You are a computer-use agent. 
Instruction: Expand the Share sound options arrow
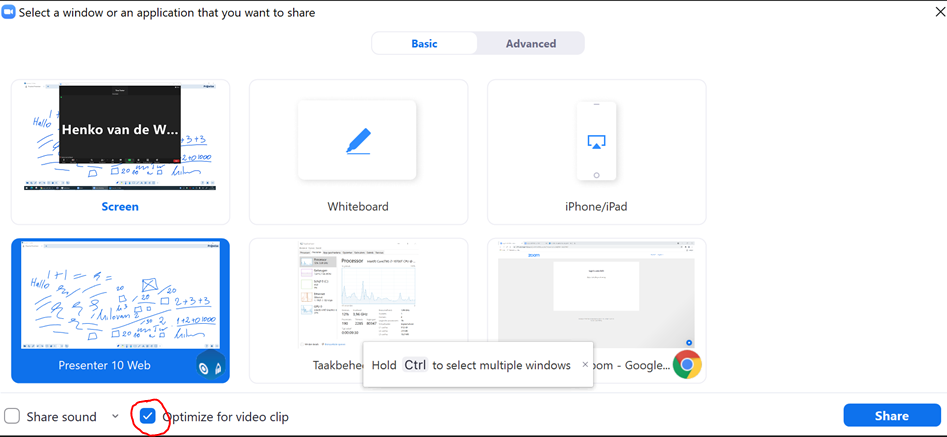[x=115, y=416]
